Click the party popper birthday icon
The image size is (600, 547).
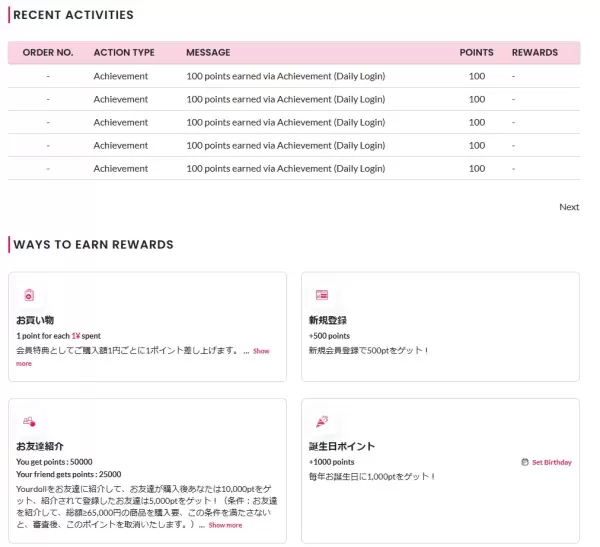click(322, 421)
